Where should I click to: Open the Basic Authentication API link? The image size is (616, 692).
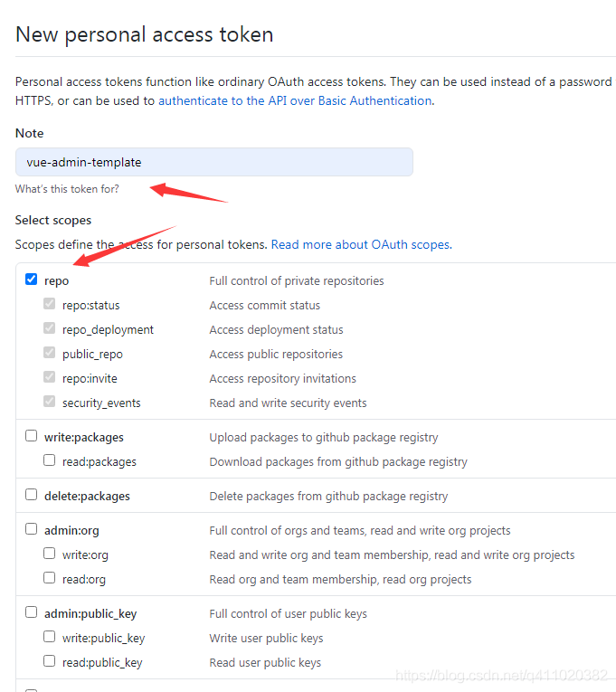(x=295, y=100)
